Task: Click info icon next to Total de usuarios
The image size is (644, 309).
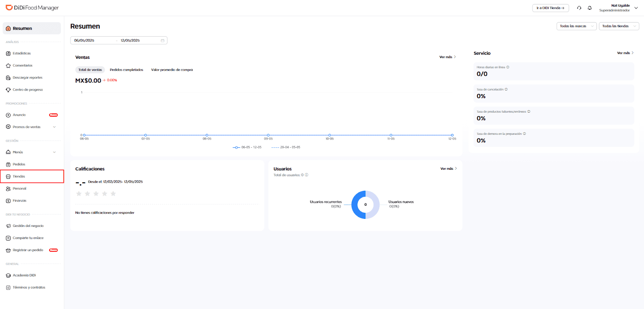Action: 307,175
